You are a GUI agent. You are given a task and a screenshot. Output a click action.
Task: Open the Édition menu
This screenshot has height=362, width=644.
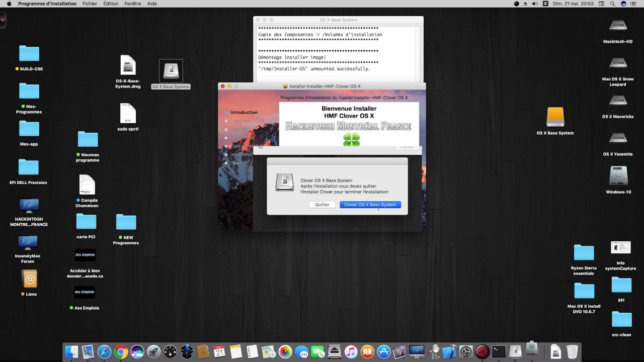[x=111, y=4]
